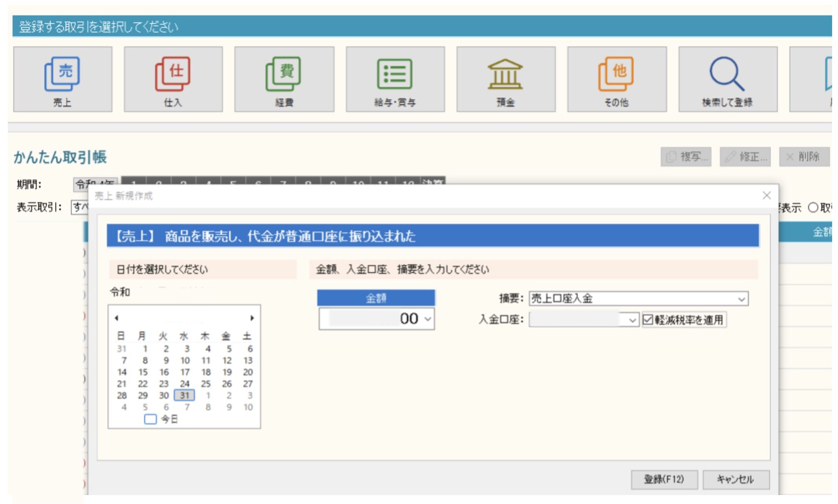
Task: Jump to 今日 today in calendar
Action: 161,419
